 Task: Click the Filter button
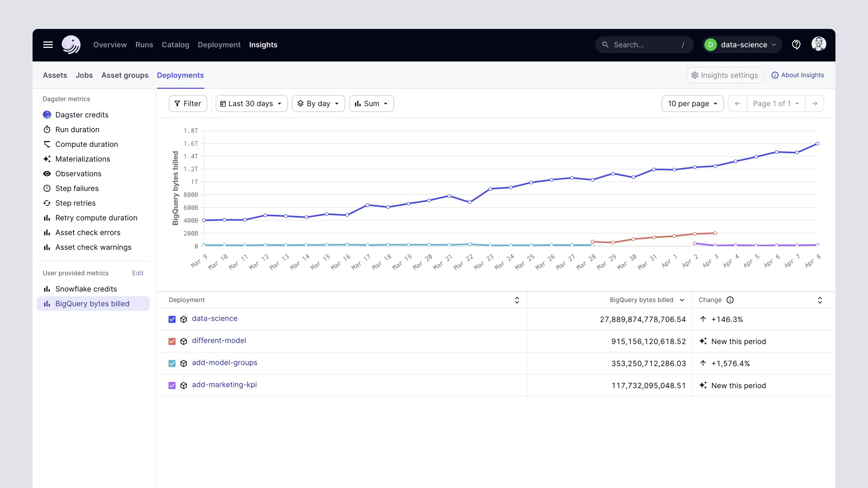pos(188,104)
